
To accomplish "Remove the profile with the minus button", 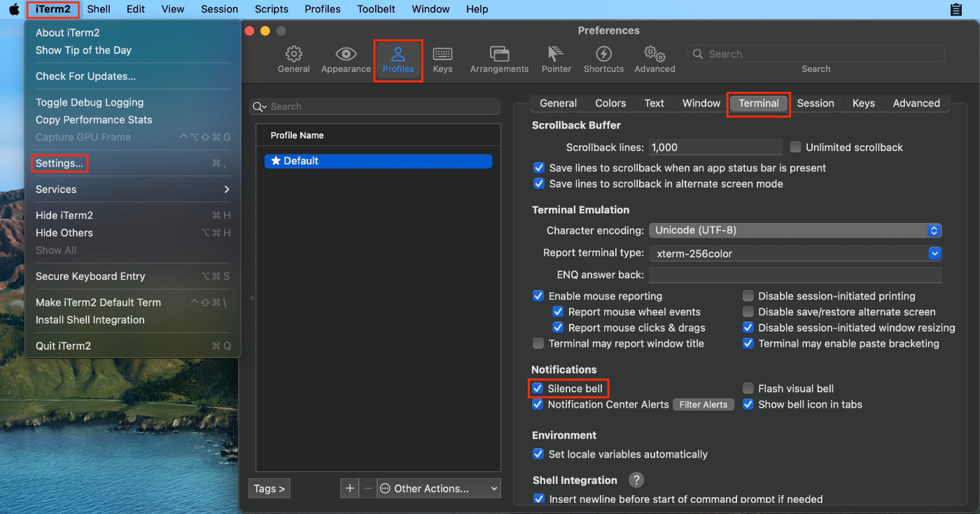I will 368,488.
